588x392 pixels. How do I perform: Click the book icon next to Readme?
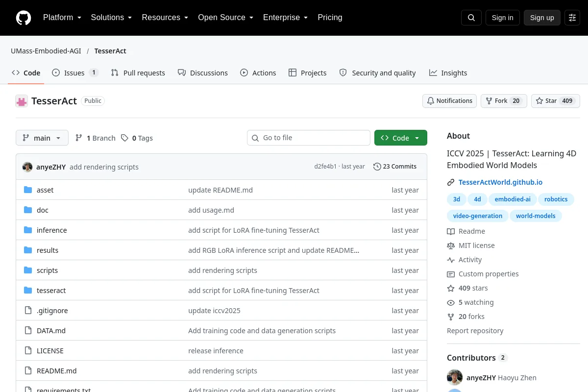click(x=451, y=231)
